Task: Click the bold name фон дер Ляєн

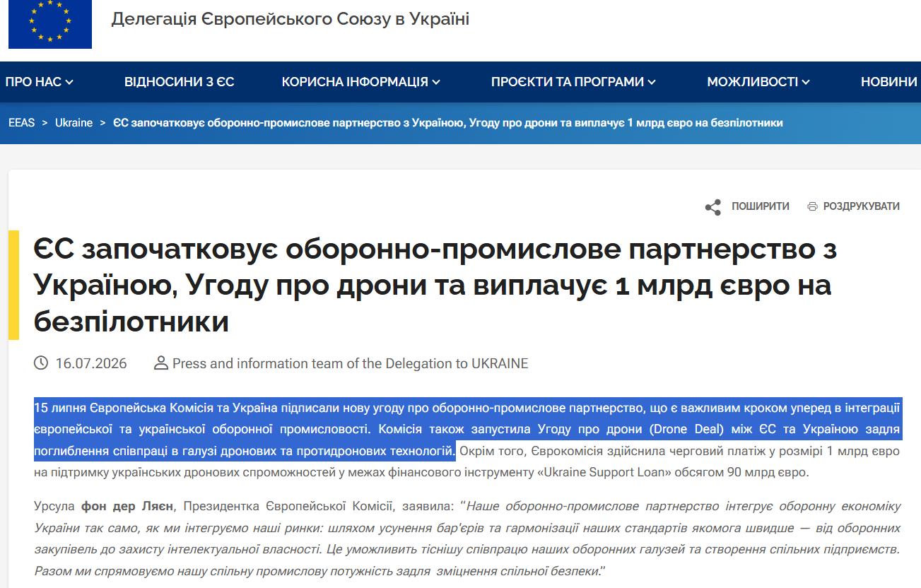Action: pos(128,506)
